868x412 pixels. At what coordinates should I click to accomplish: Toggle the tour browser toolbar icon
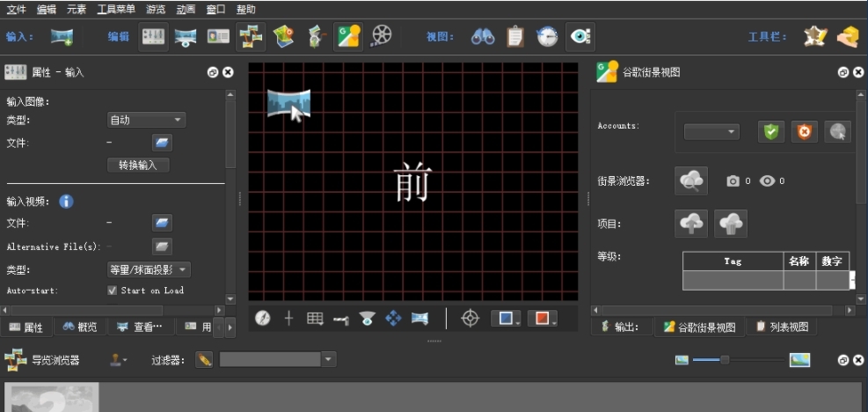tap(251, 37)
